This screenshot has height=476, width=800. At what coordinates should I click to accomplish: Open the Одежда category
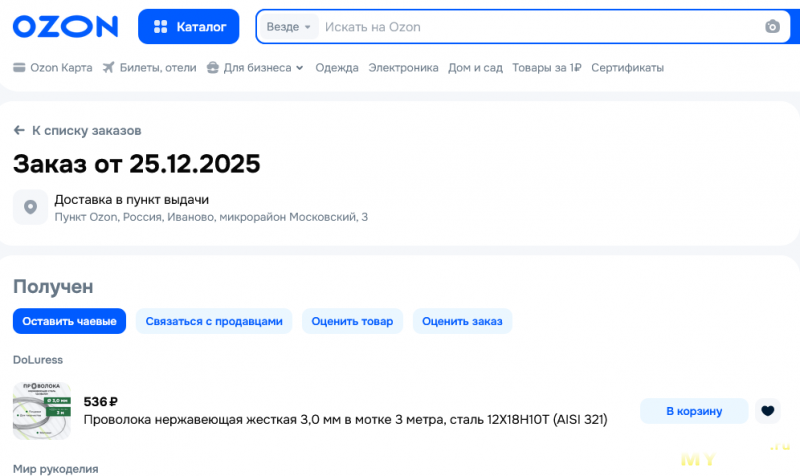coord(336,68)
